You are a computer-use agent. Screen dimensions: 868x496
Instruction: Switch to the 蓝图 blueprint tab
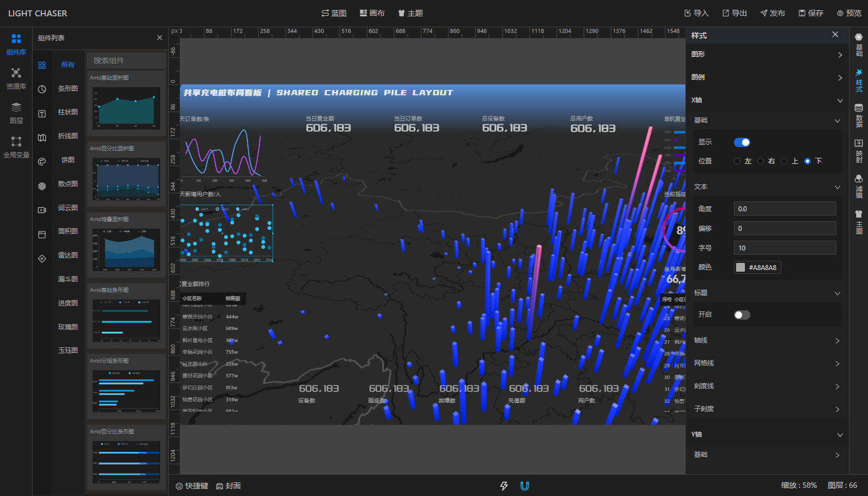[x=334, y=13]
